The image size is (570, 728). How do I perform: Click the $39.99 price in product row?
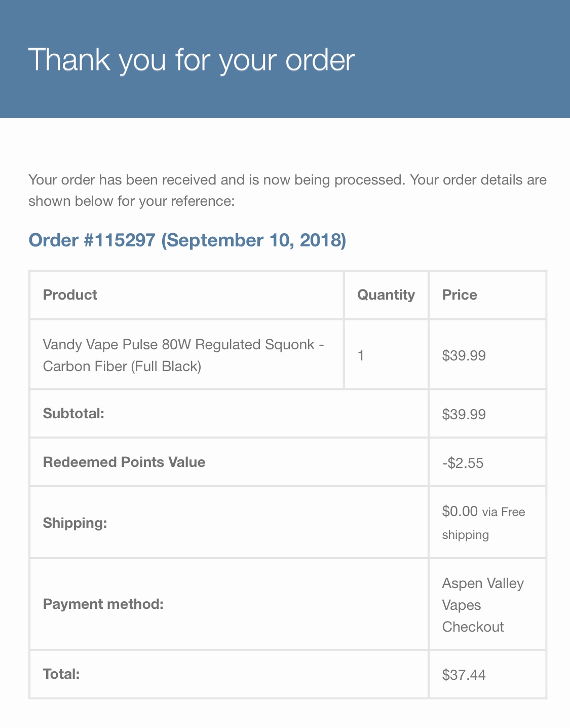coord(464,355)
